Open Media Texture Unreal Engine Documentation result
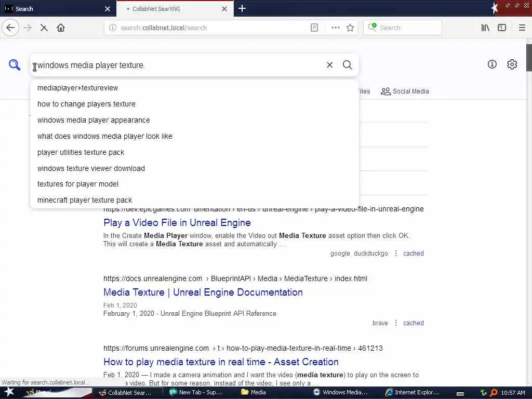Image resolution: width=532 pixels, height=399 pixels. click(203, 292)
